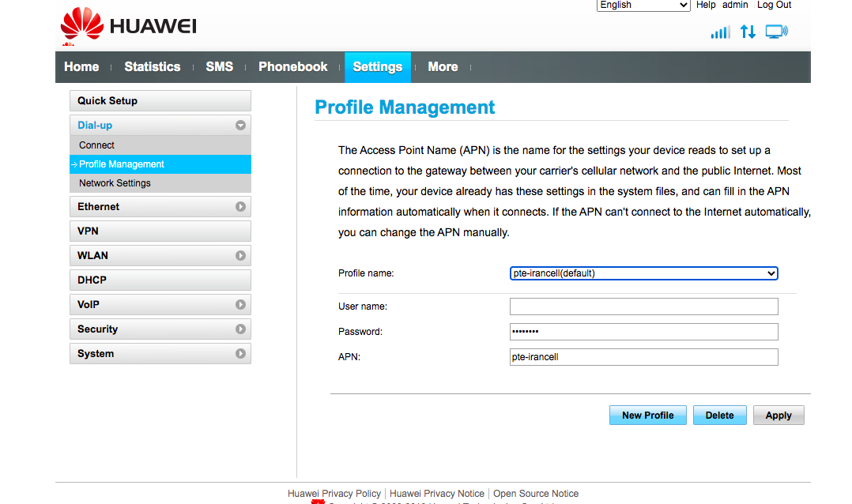The width and height of the screenshot is (852, 504).
Task: Open Huawei Privacy Policy link
Action: (334, 494)
